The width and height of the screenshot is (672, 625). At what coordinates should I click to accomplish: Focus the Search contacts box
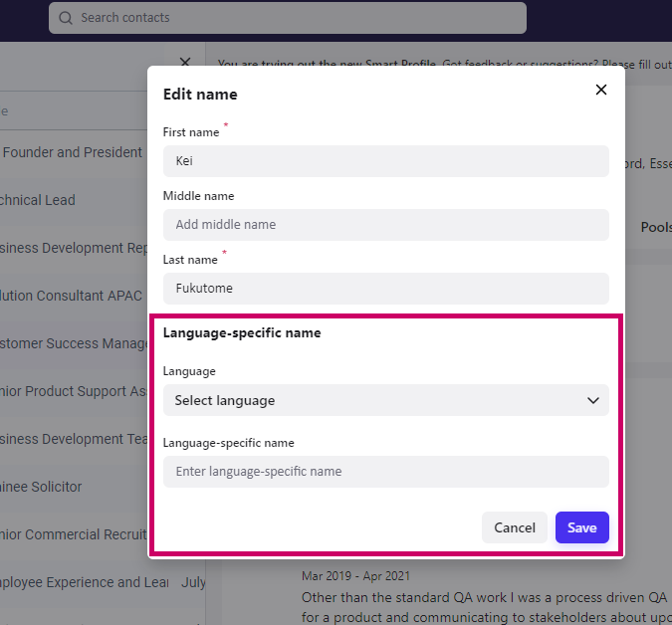click(x=288, y=18)
